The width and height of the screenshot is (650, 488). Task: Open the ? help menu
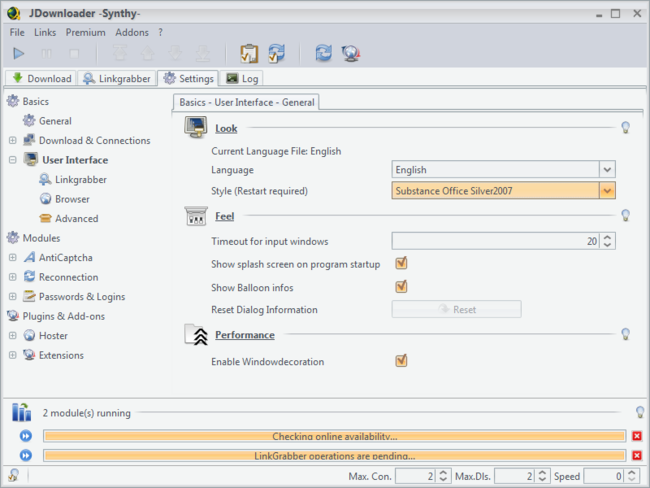(160, 32)
